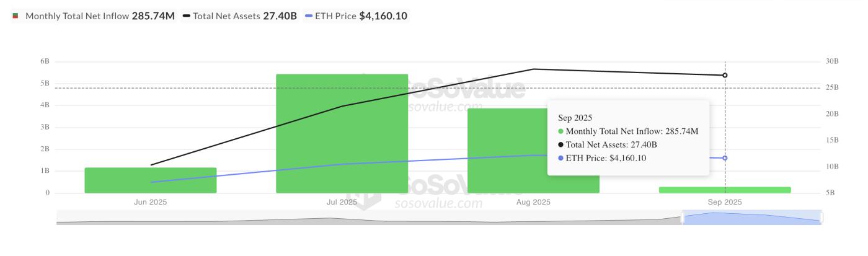Click the Jul 2025 x-axis label
Viewport: 868px width, 256px height.
(342, 202)
